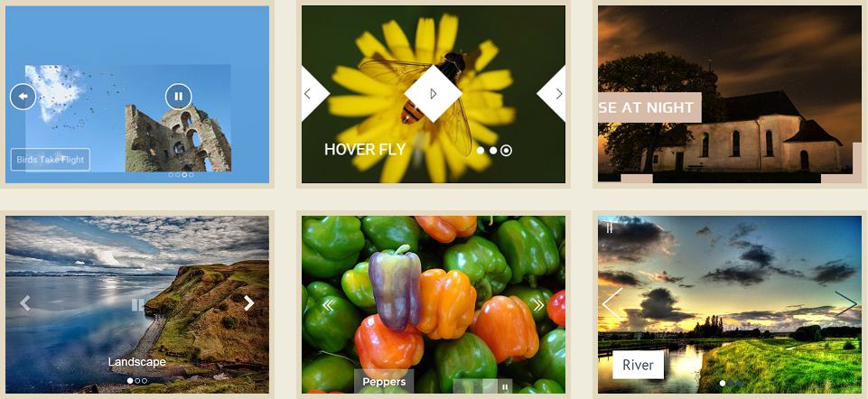The height and width of the screenshot is (399, 868).
Task: Click double left arrow on Peppers slider
Action: pyautogui.click(x=328, y=305)
